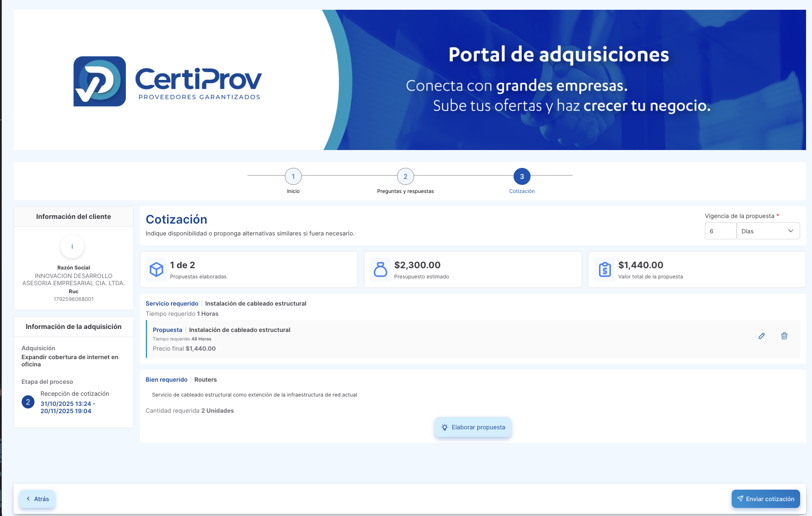Click the box icon for Propuestas elaboradas
Viewport: 812px width, 516px height.
[x=156, y=269]
